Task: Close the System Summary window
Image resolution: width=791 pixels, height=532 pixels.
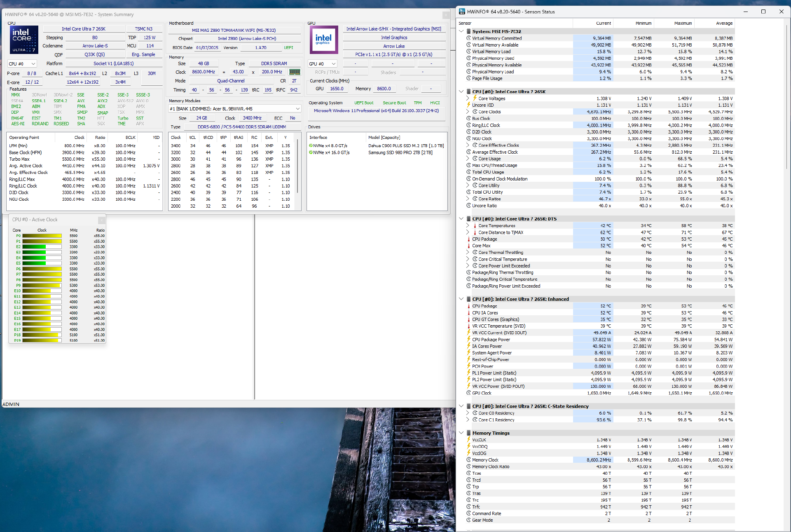Action: pyautogui.click(x=446, y=15)
